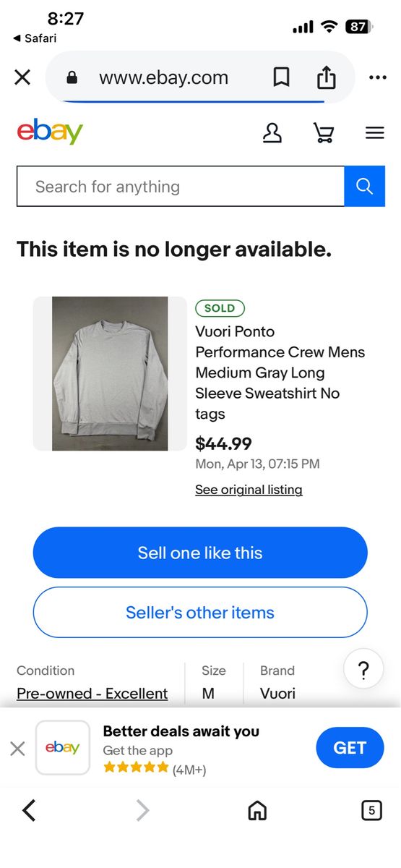
Task: Follow the See original listing link
Action: pyautogui.click(x=249, y=490)
